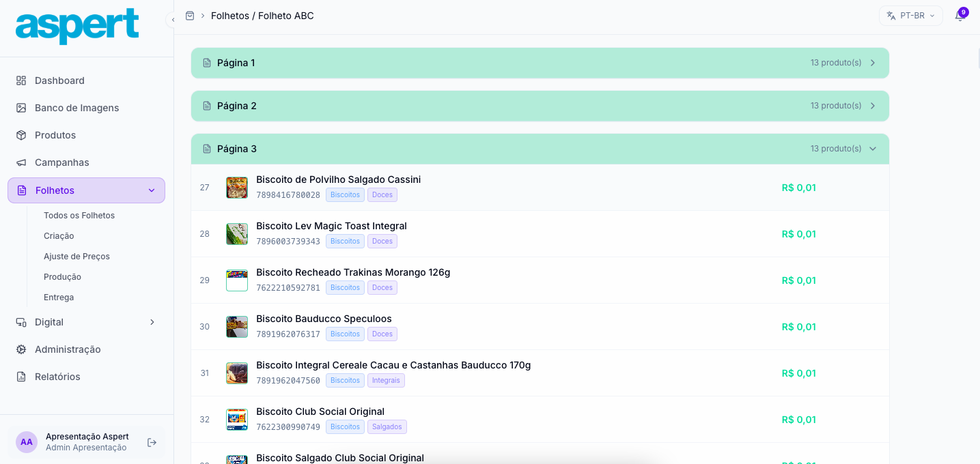This screenshot has height=464, width=980.
Task: Collapse the Página 3 section chevron
Action: coord(873,149)
